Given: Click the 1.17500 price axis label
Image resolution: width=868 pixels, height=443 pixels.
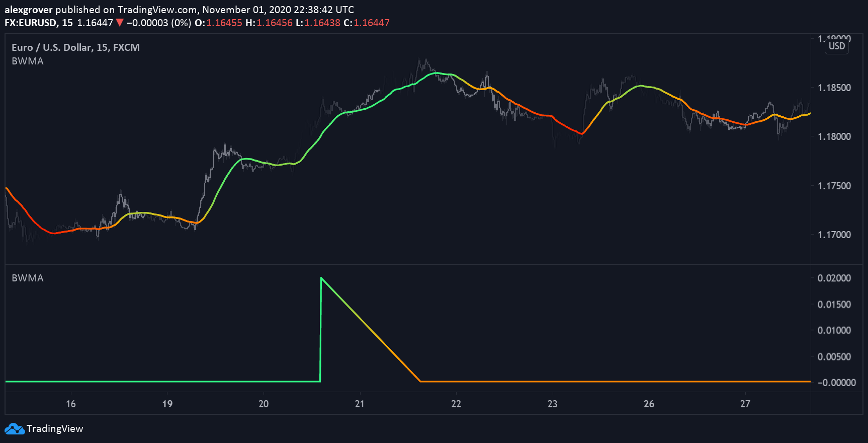Looking at the screenshot, I should pyautogui.click(x=834, y=186).
